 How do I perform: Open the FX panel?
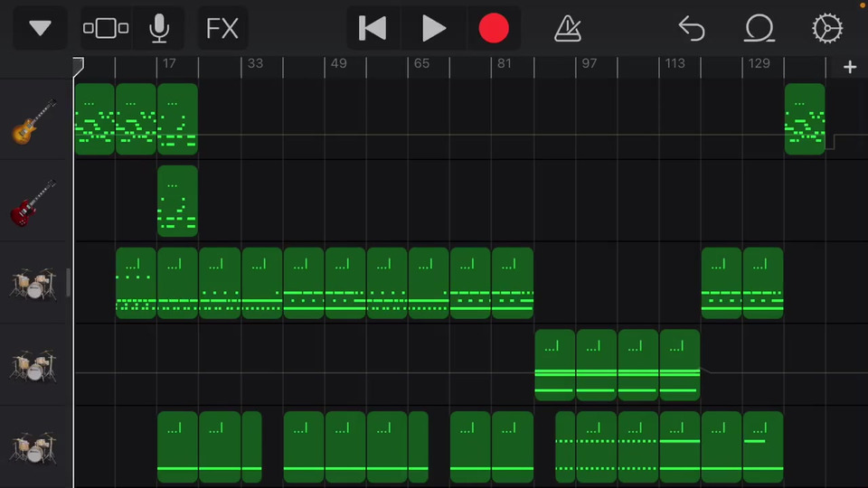pos(222,28)
